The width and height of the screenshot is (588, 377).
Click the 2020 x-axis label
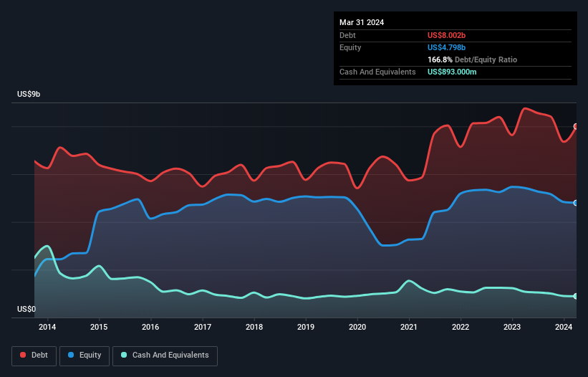(x=357, y=327)
